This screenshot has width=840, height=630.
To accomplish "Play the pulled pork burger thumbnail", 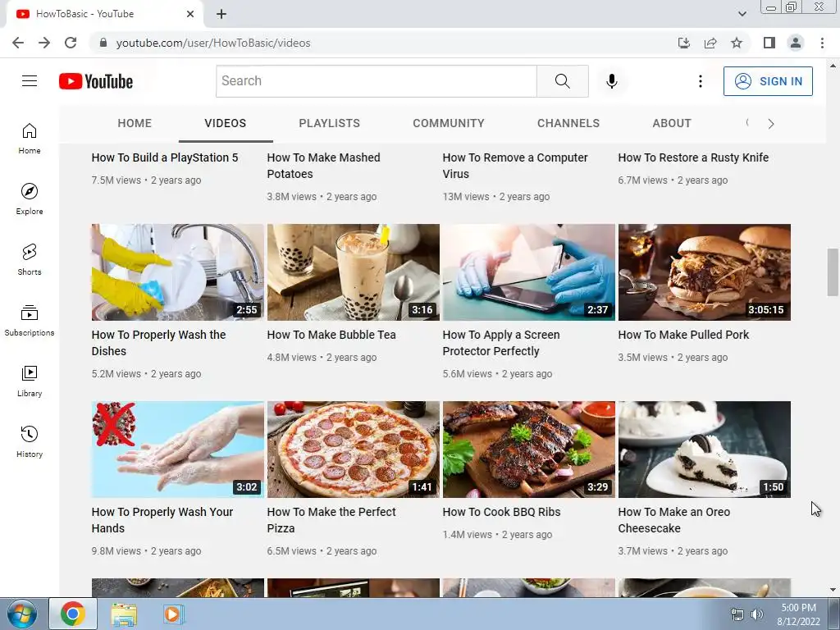I will (x=705, y=272).
